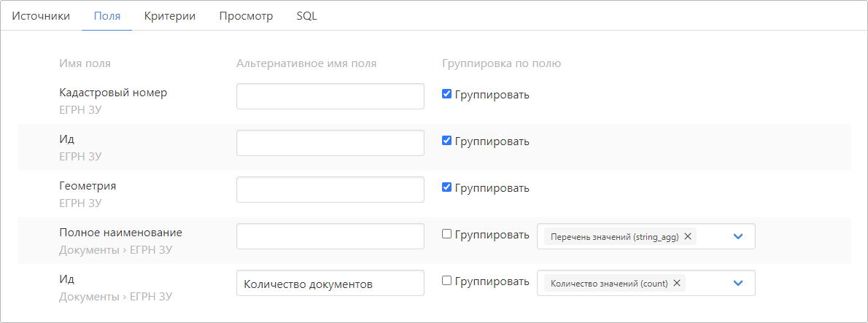Expand aggregate dropdown for Документы Ид row
Image resolution: width=868 pixels, height=323 pixels.
point(737,284)
